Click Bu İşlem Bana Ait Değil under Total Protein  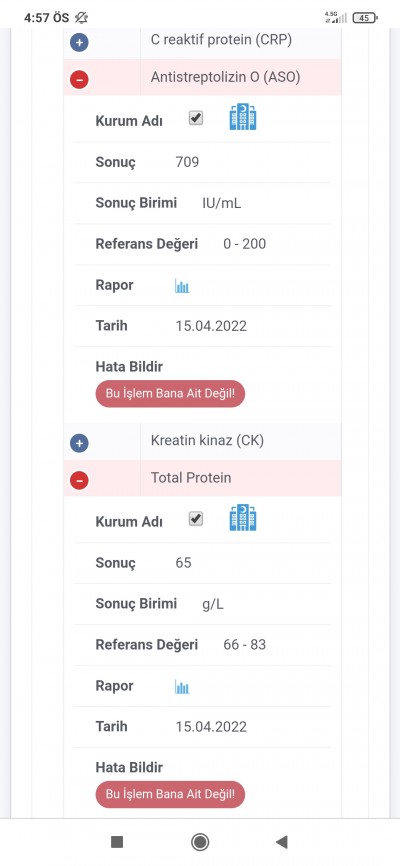pos(170,794)
